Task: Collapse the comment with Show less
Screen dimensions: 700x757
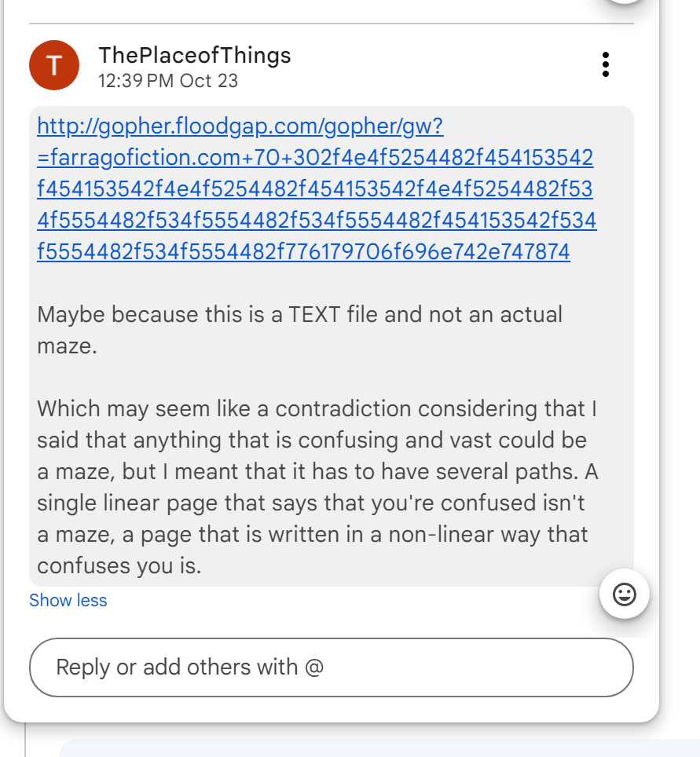Action: point(68,601)
